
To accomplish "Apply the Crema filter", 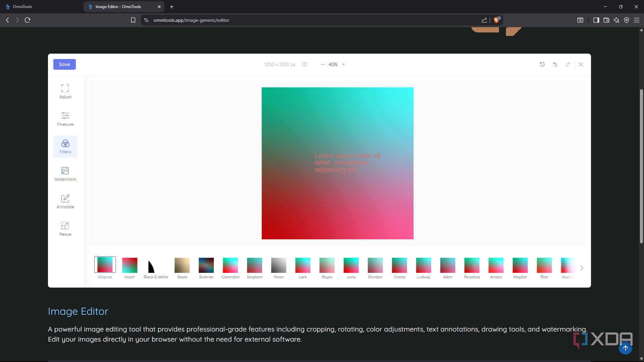I will (399, 268).
